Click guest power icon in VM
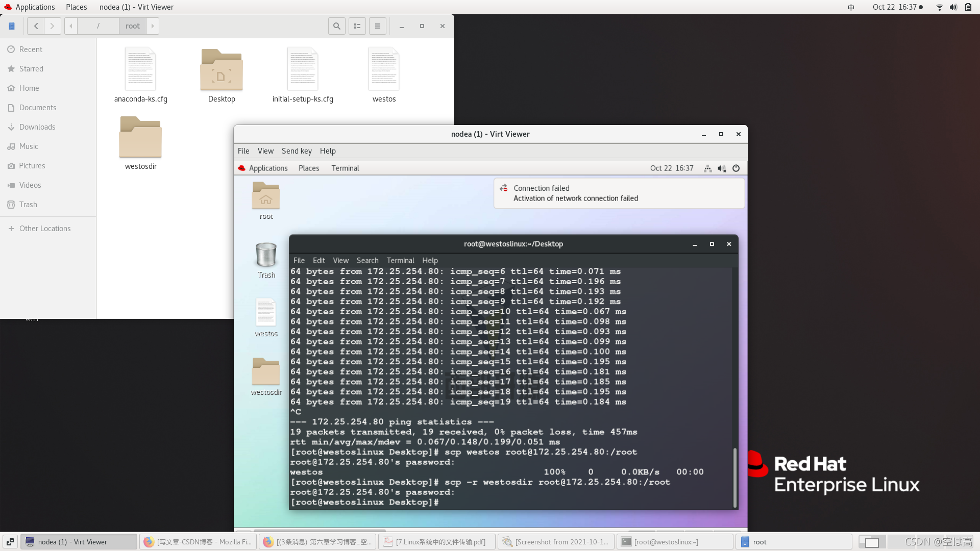980x551 pixels. [x=736, y=168]
